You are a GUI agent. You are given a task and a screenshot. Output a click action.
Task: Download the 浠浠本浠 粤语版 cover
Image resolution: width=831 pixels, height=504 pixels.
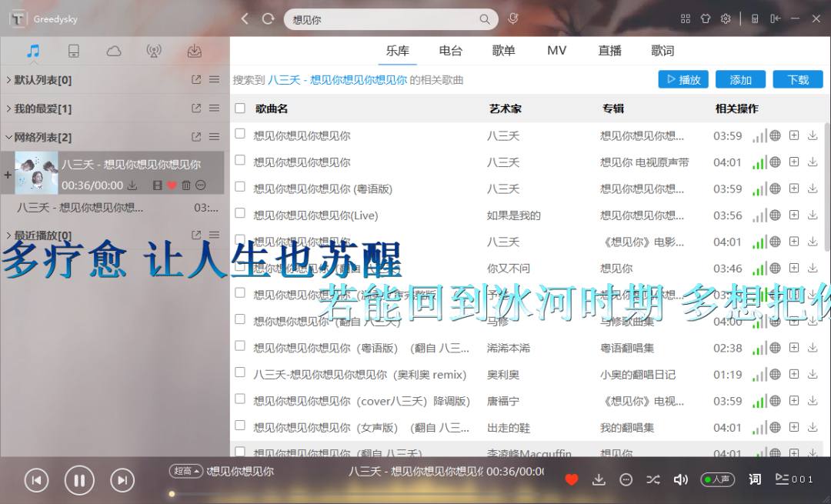coord(813,348)
